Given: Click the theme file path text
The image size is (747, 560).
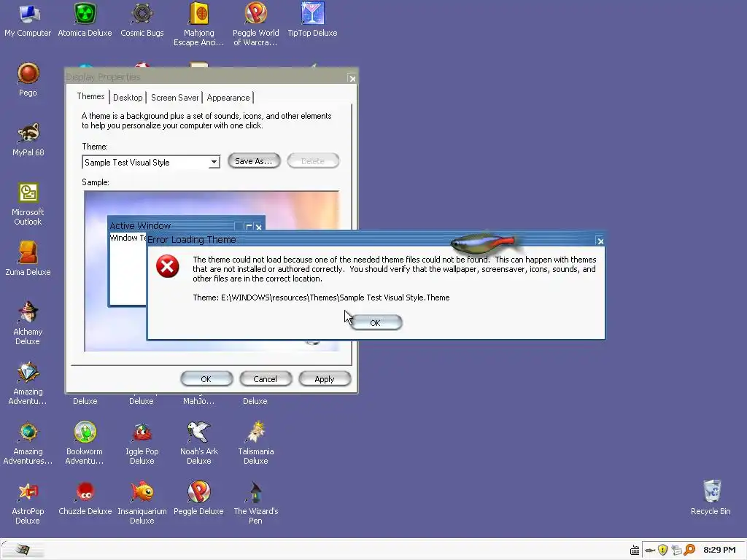Looking at the screenshot, I should pyautogui.click(x=321, y=297).
